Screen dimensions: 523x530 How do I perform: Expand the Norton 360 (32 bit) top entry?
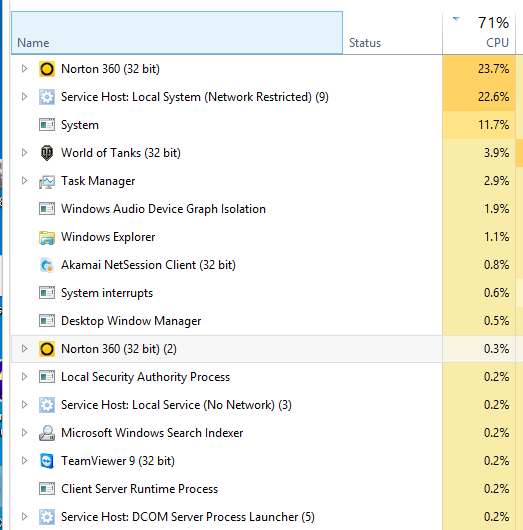click(24, 69)
